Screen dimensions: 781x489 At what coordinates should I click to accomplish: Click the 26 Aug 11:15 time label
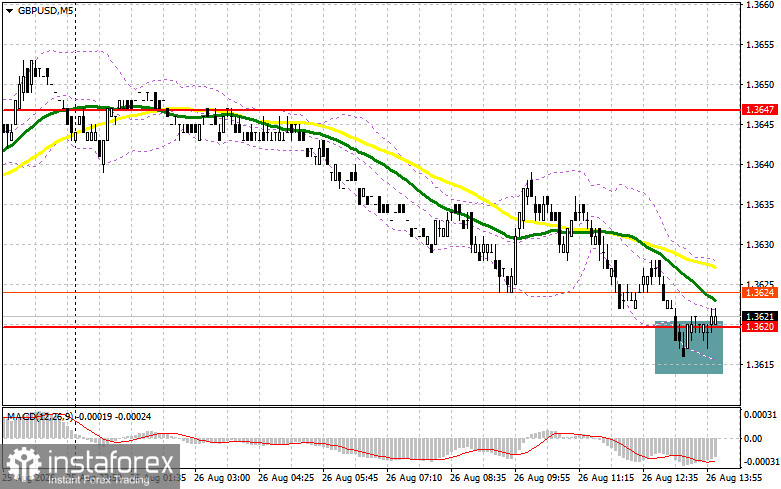[x=606, y=478]
